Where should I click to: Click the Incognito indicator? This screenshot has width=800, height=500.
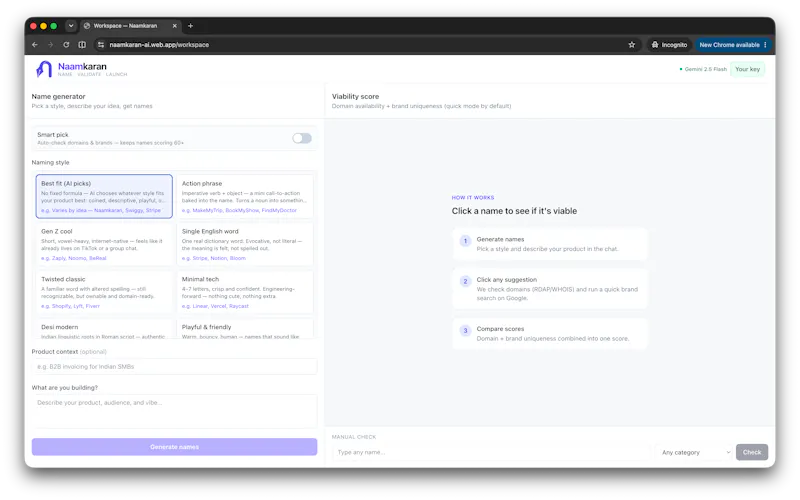(669, 45)
